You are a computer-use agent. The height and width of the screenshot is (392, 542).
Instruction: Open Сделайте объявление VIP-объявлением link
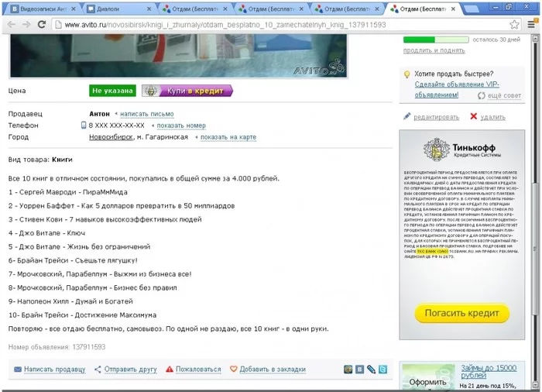pos(457,89)
